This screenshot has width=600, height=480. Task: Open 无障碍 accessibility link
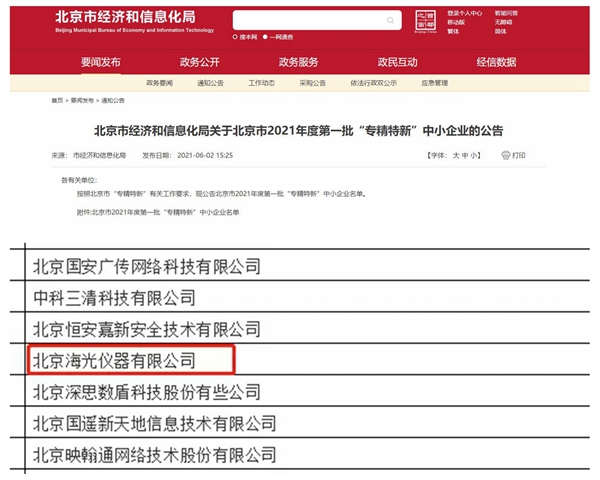click(x=503, y=22)
